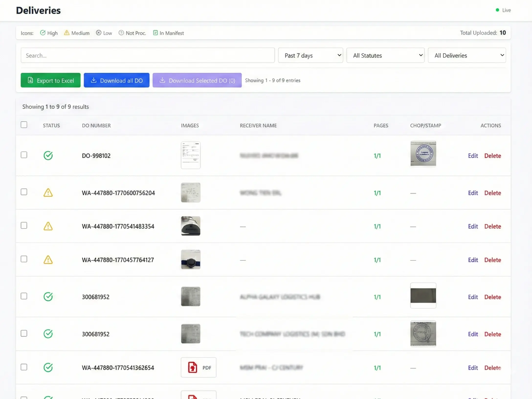Click the In Manifest legend icon
Screen dimensions: 532x399
[155, 33]
